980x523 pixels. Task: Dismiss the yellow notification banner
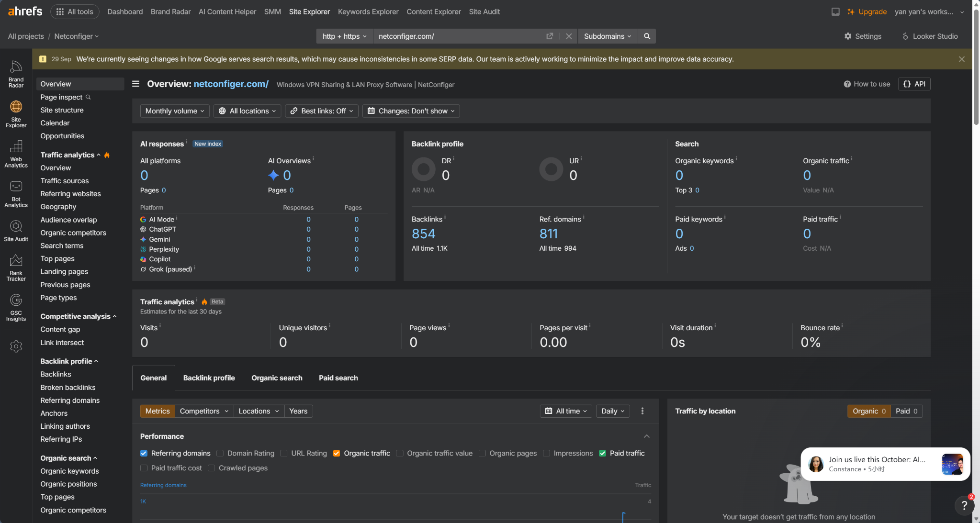[961, 59]
